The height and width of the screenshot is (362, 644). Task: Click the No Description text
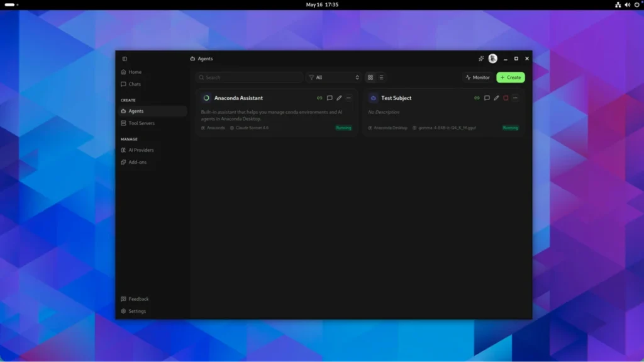tap(384, 112)
